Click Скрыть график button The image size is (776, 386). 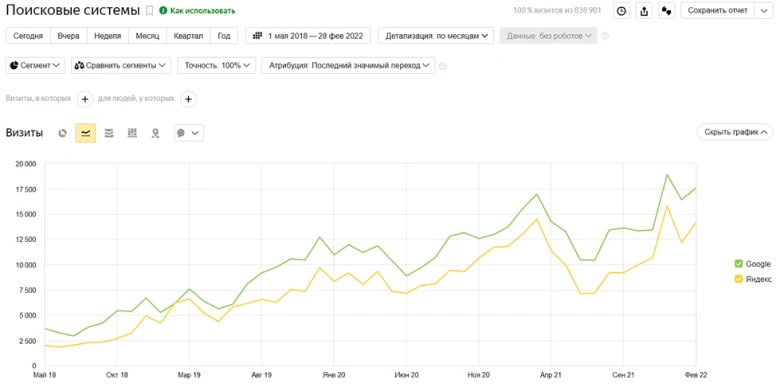pos(735,132)
